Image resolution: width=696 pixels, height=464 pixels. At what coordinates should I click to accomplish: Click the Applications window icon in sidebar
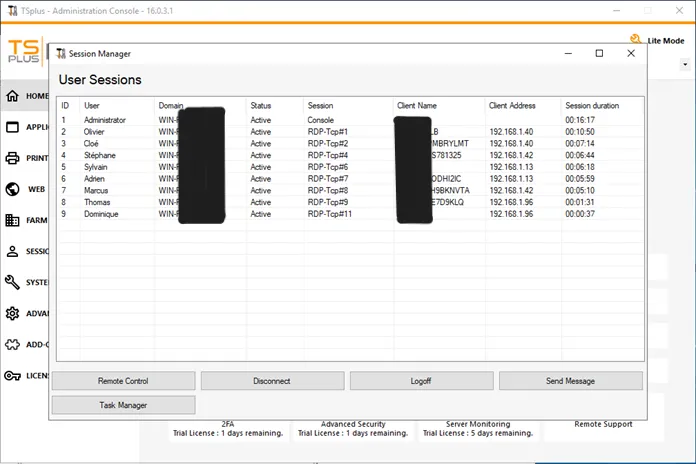[x=12, y=127]
